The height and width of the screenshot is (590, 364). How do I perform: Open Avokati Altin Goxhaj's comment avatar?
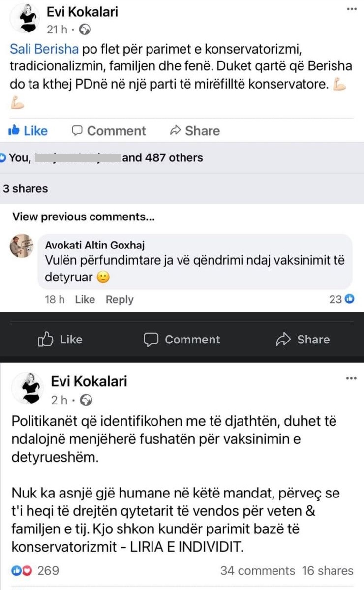click(22, 246)
